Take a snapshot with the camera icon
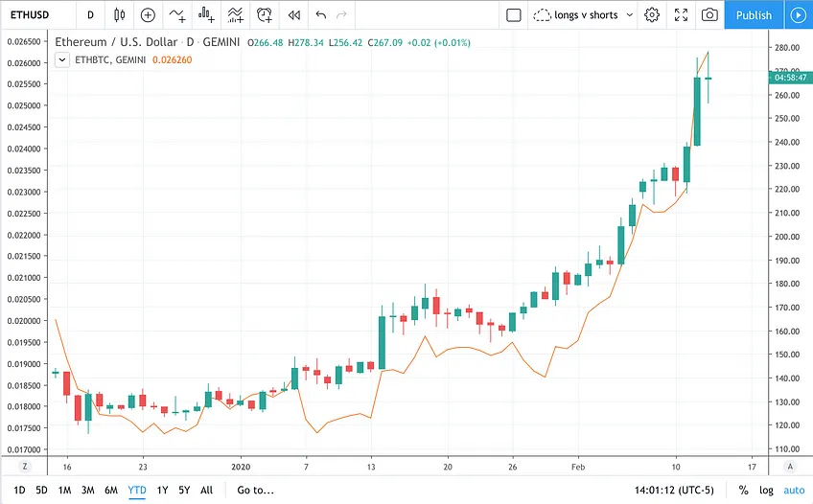 tap(709, 15)
